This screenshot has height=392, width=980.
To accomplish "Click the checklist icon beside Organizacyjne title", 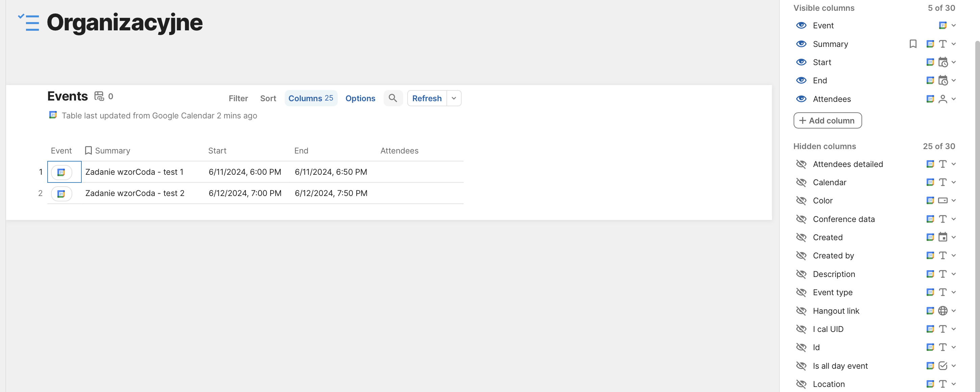I will tap(29, 22).
